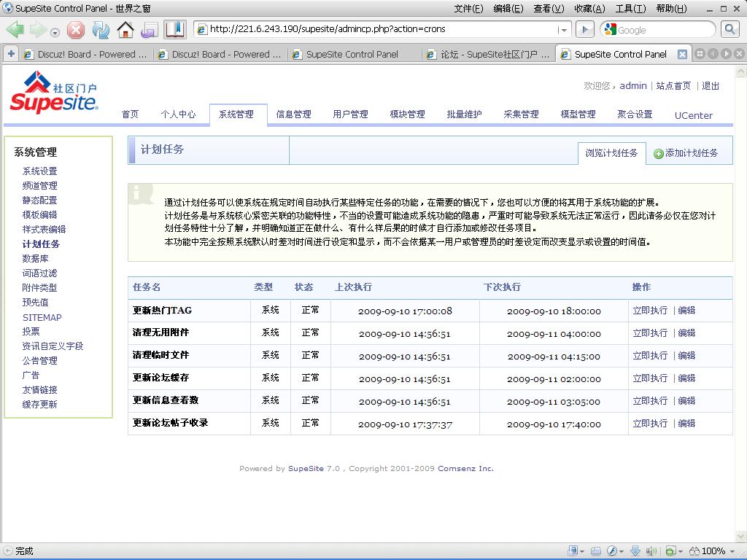Click 立即执行 for 更新热门TAG task
Screen dimensions: 747x560
coord(650,311)
